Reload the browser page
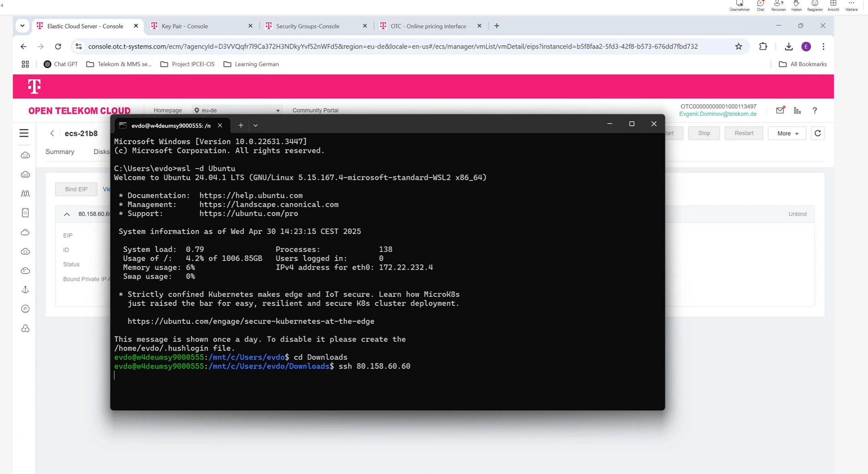868x474 pixels. coord(58,47)
